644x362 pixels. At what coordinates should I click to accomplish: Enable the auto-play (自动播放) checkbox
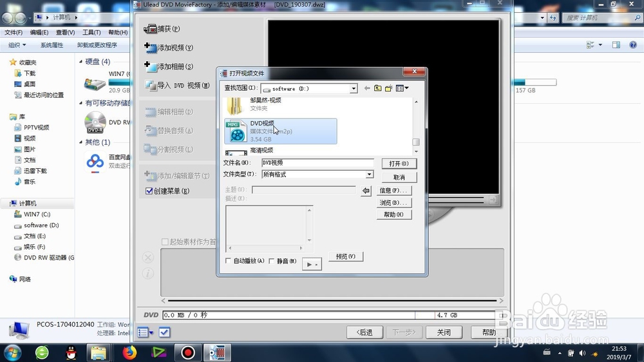[229, 261]
